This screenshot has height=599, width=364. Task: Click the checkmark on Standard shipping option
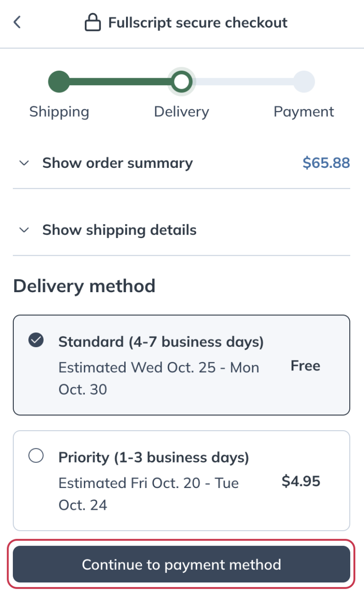point(36,340)
